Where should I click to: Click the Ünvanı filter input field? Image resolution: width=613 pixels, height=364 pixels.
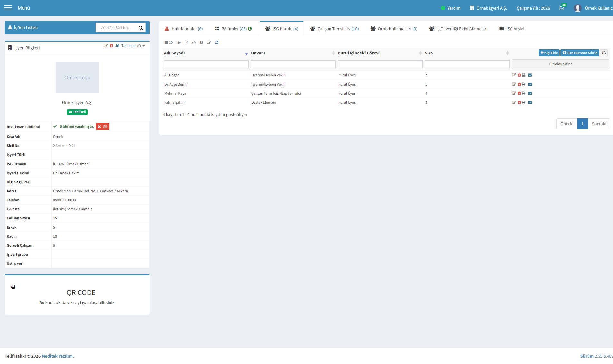click(x=293, y=64)
